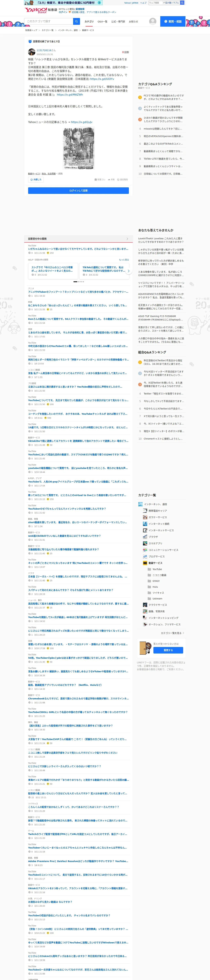Click the ブラウザ category icon
210x980 pixels.
point(145,537)
